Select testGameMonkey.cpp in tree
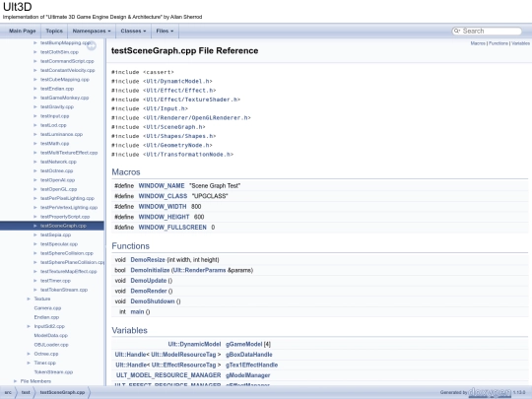Viewport: 532px width, 399px height. click(64, 98)
